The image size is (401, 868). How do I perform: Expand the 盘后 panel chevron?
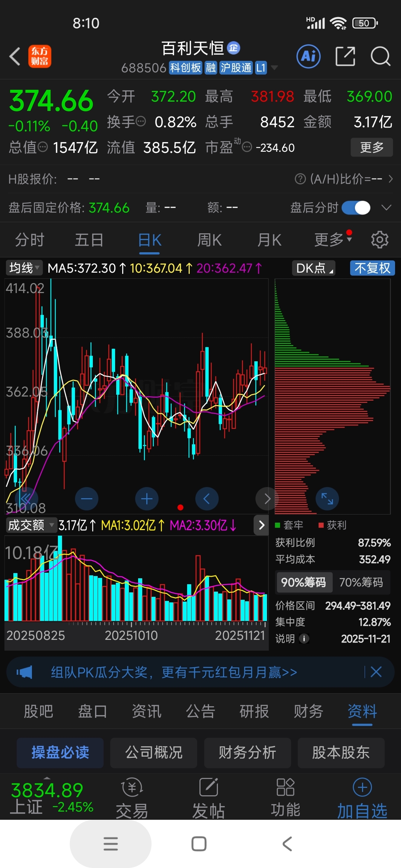click(387, 208)
